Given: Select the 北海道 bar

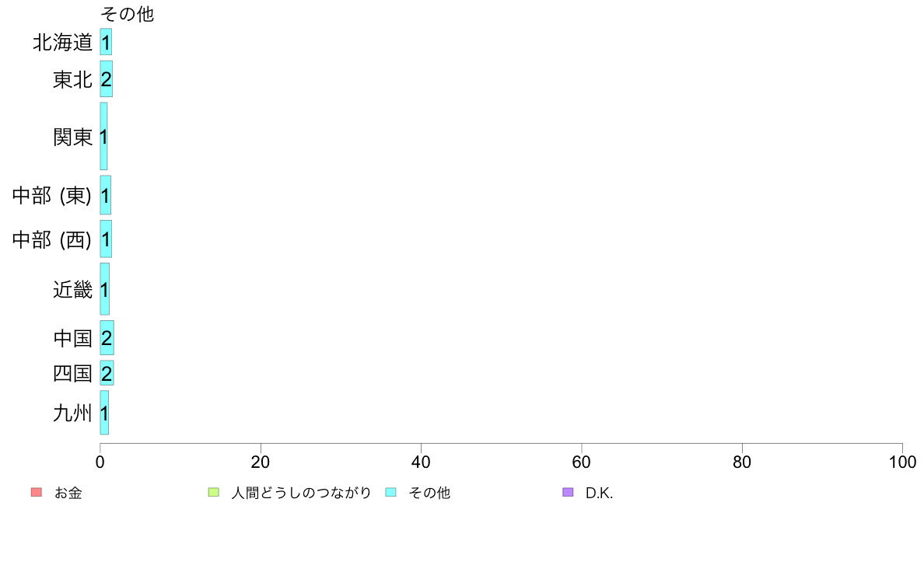Looking at the screenshot, I should coord(106,42).
